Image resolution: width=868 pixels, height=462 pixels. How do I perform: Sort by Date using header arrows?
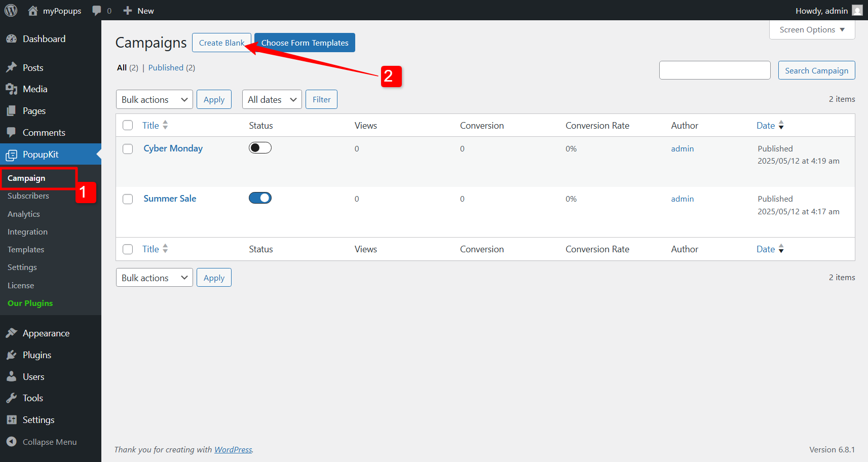point(781,125)
